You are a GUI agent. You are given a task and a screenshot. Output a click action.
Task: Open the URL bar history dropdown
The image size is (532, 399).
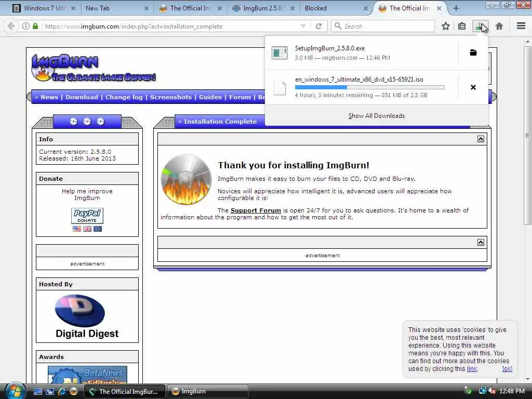(x=303, y=26)
